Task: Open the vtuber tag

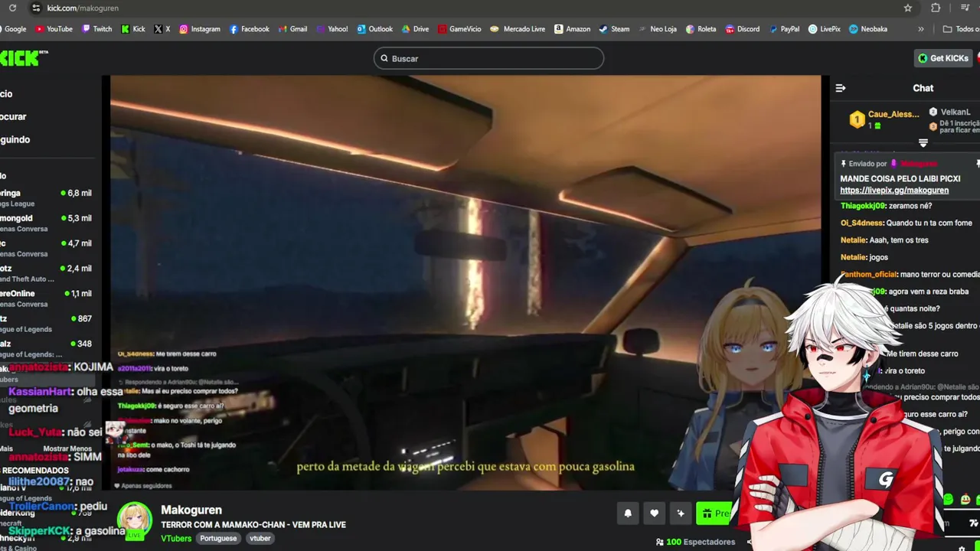Action: pyautogui.click(x=260, y=538)
